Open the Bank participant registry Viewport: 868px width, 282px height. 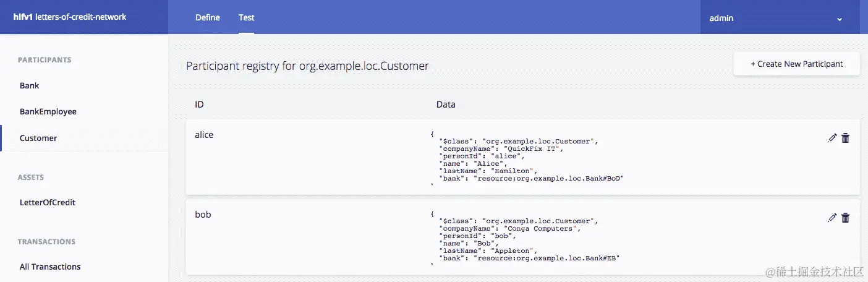(x=30, y=85)
